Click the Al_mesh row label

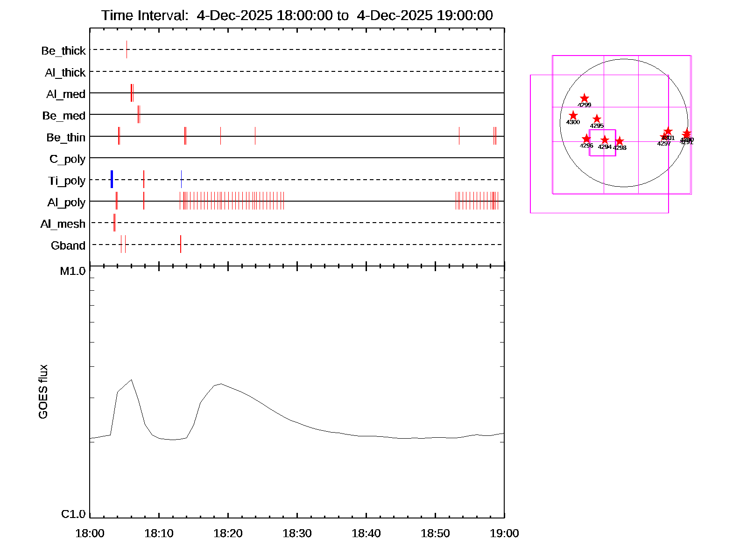(x=63, y=224)
